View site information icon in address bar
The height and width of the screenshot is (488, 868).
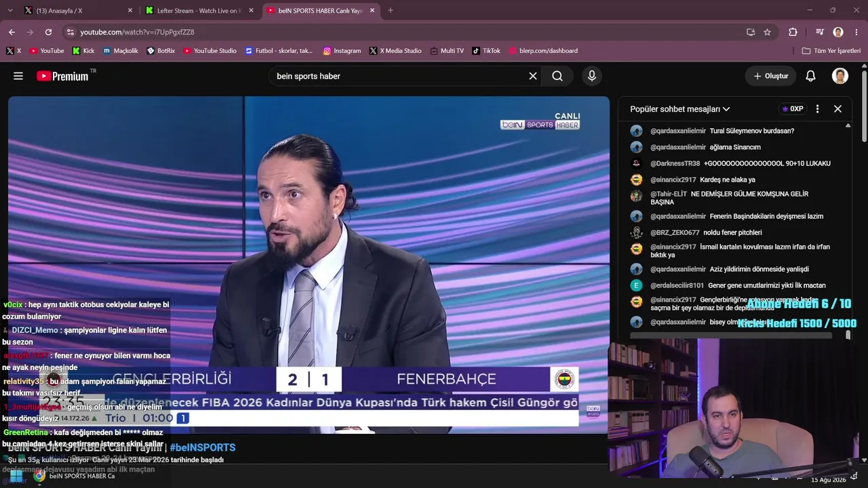(x=71, y=32)
